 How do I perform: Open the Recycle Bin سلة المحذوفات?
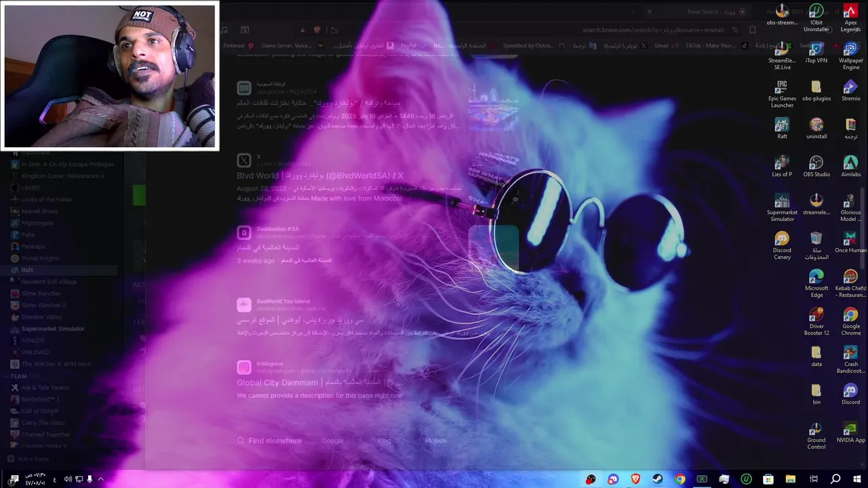[816, 246]
